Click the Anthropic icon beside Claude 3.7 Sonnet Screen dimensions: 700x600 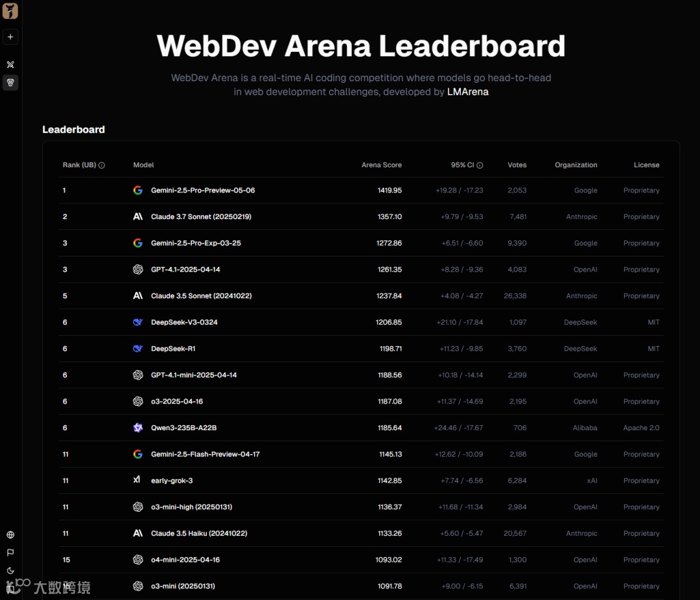click(x=138, y=216)
